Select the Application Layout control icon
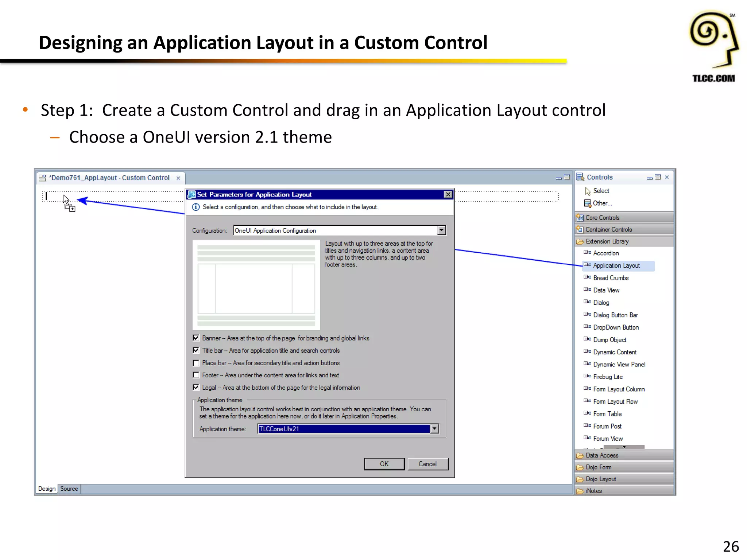This screenshot has width=747, height=560. [587, 265]
